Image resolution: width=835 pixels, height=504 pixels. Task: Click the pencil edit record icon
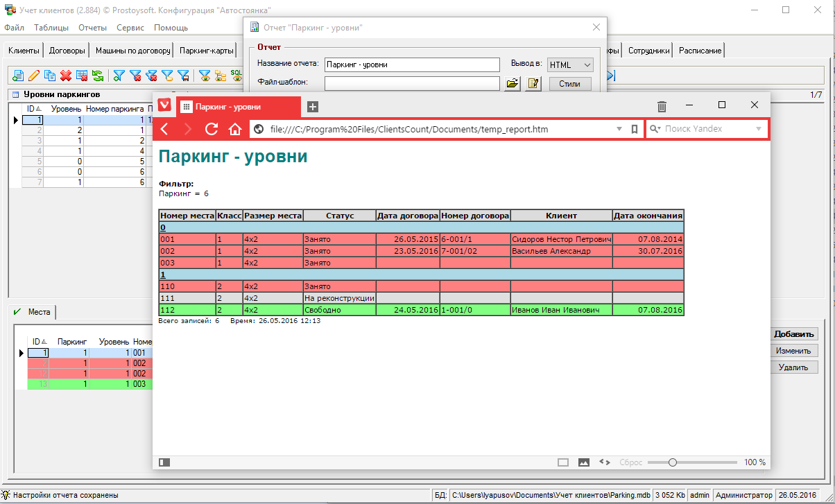point(34,76)
